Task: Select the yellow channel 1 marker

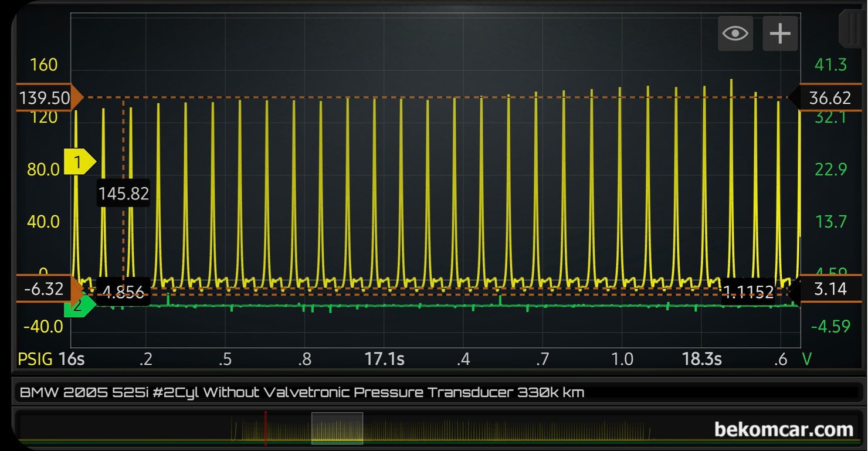Action: tap(79, 161)
